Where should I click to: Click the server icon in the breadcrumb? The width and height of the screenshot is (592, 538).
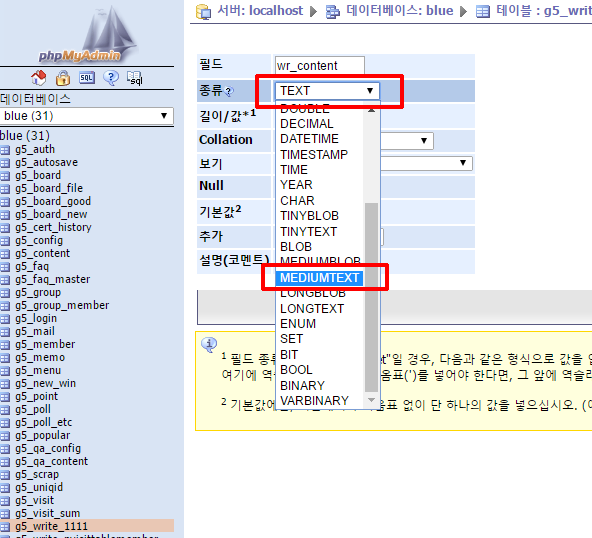coord(204,12)
